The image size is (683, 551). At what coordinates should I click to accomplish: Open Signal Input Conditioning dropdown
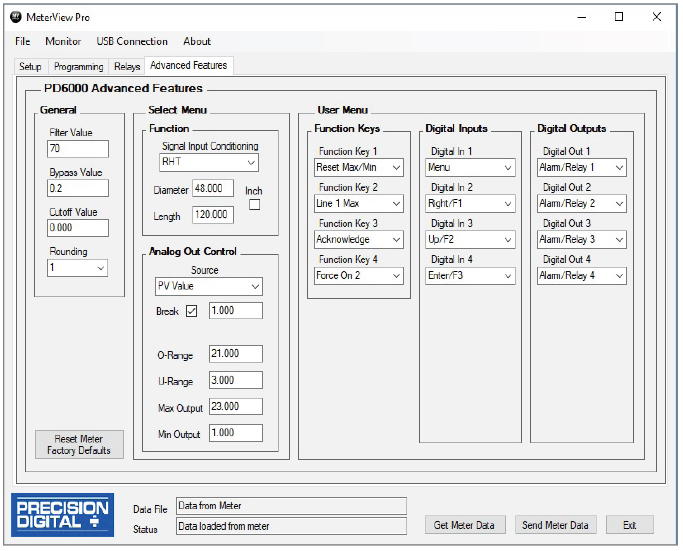(x=209, y=162)
